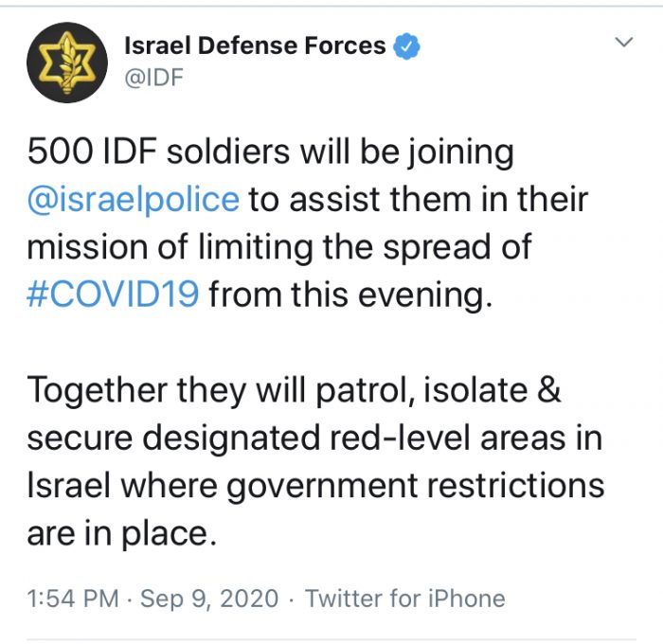Screen dimensions: 663x644
Task: Open the Israel Defense Forces display name
Action: click(x=255, y=45)
